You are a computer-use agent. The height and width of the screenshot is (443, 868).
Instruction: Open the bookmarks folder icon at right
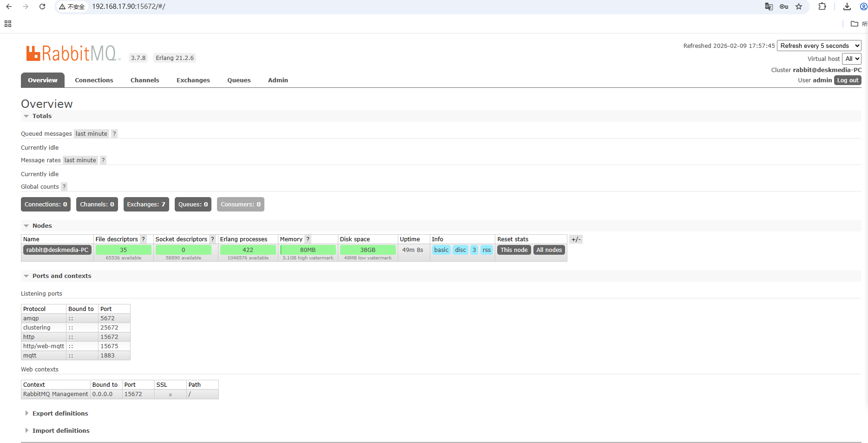pos(855,24)
